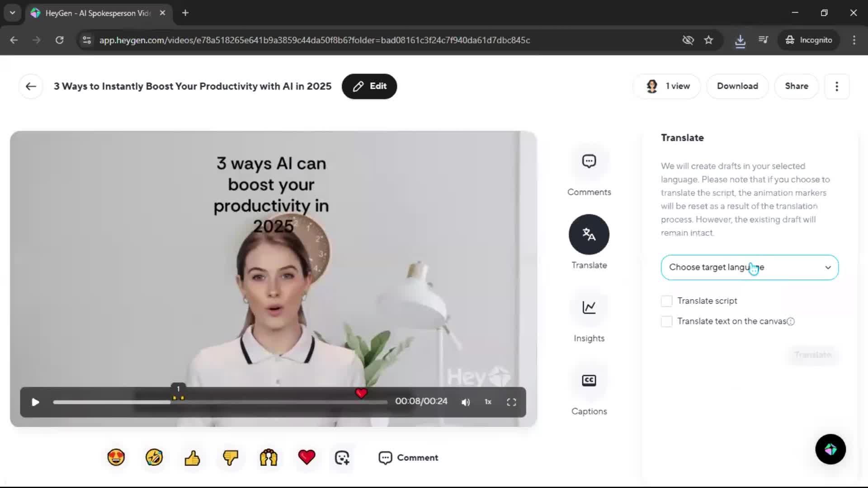Play the video
The width and height of the screenshot is (868, 488).
pyautogui.click(x=35, y=402)
